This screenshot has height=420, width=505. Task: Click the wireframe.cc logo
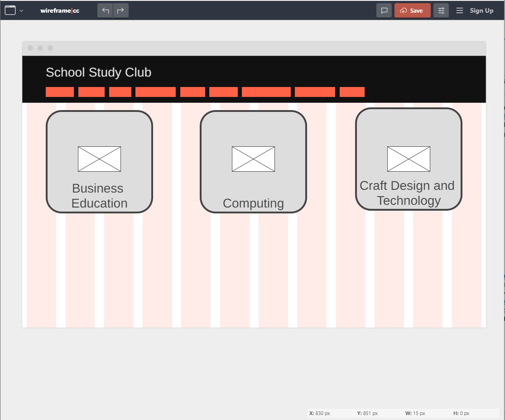[x=60, y=10]
